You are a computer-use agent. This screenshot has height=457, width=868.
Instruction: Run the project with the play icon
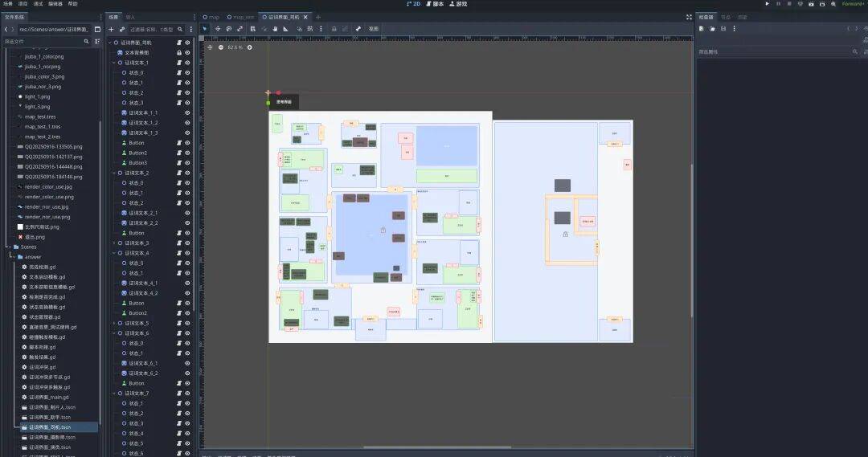click(x=768, y=4)
